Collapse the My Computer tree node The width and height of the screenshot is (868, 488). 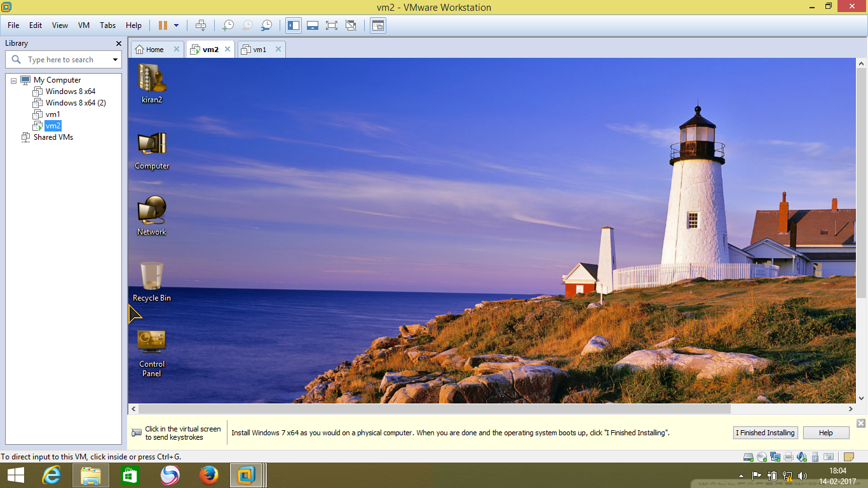pos(13,81)
